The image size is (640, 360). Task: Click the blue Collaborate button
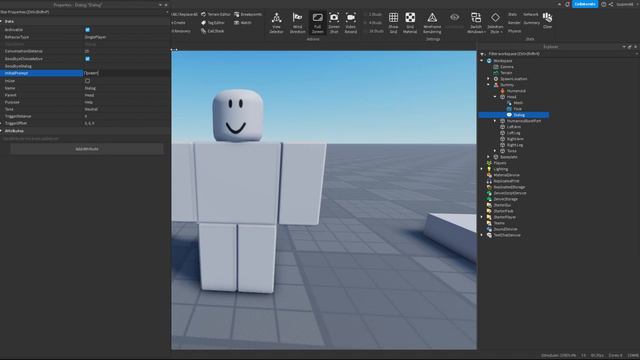tap(584, 4)
